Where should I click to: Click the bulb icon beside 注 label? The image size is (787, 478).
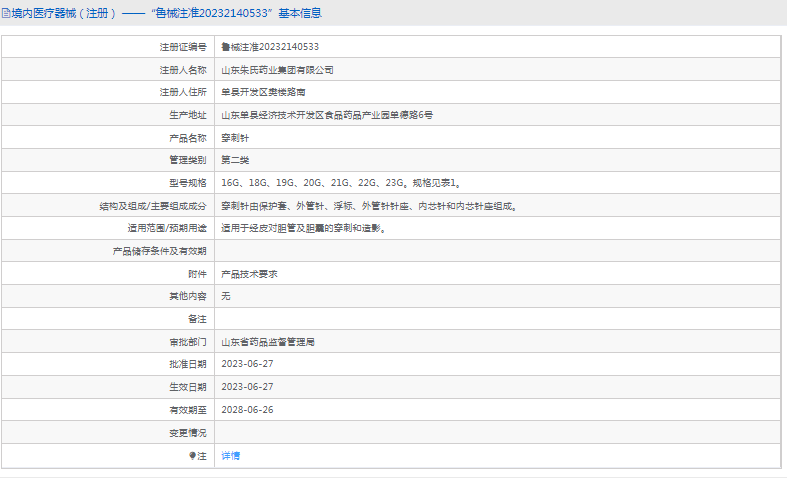click(x=192, y=455)
